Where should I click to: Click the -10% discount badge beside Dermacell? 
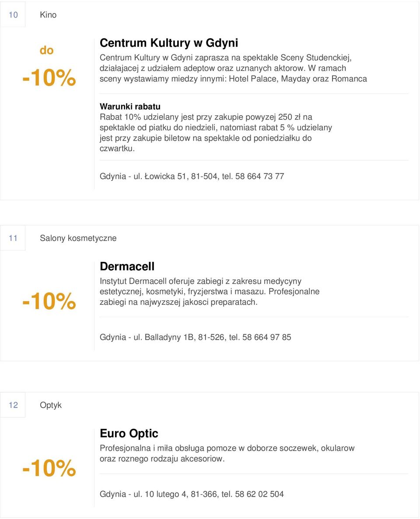coord(49,301)
